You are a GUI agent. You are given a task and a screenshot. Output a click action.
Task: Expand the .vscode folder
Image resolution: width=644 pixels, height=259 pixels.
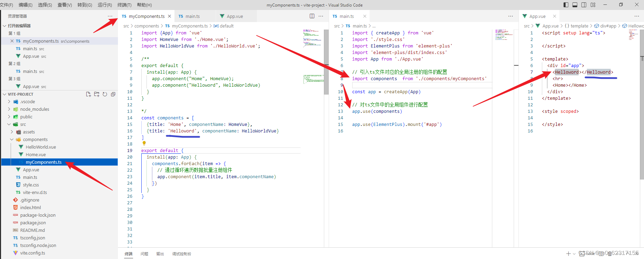pyautogui.click(x=9, y=102)
